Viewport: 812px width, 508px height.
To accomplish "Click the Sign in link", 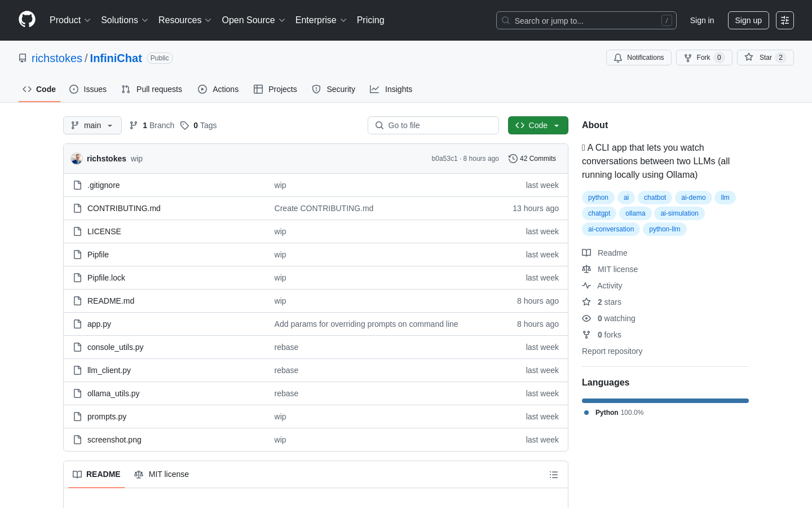I will pos(702,20).
